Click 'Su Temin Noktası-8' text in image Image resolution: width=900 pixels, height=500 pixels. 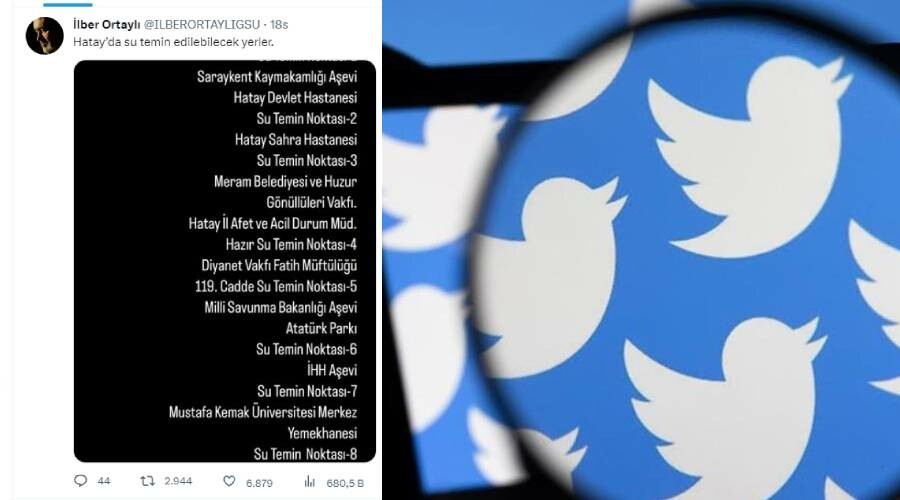tap(306, 454)
